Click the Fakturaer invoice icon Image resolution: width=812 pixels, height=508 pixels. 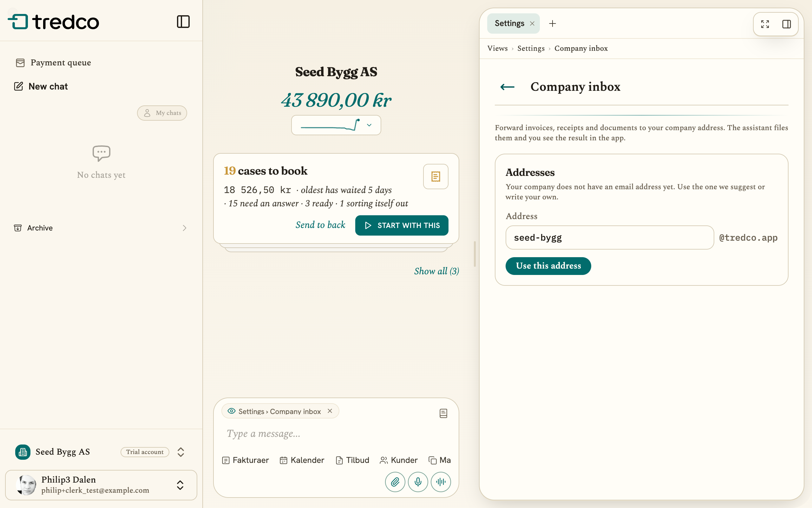click(x=226, y=460)
